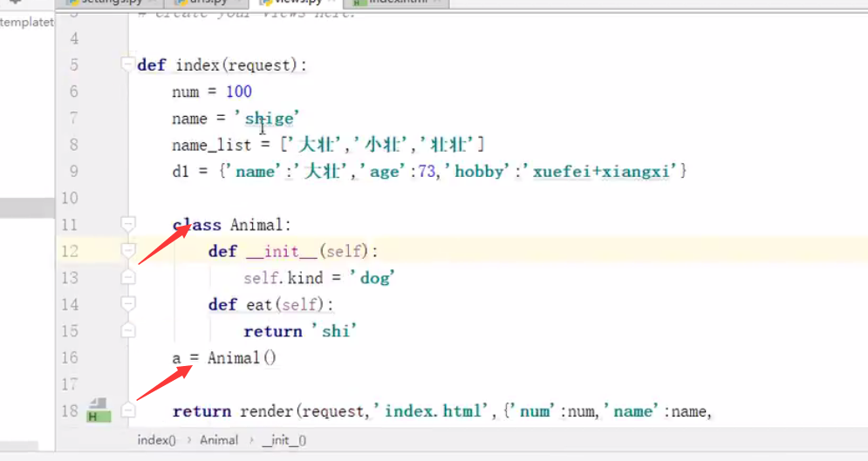Viewport: 868px width, 461px height.
Task: Collapse the def index(request) function fold marker
Action: [x=128, y=64]
